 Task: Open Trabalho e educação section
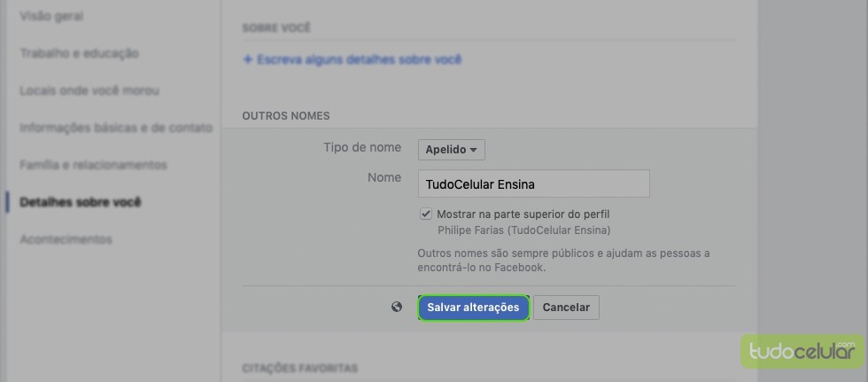click(81, 53)
